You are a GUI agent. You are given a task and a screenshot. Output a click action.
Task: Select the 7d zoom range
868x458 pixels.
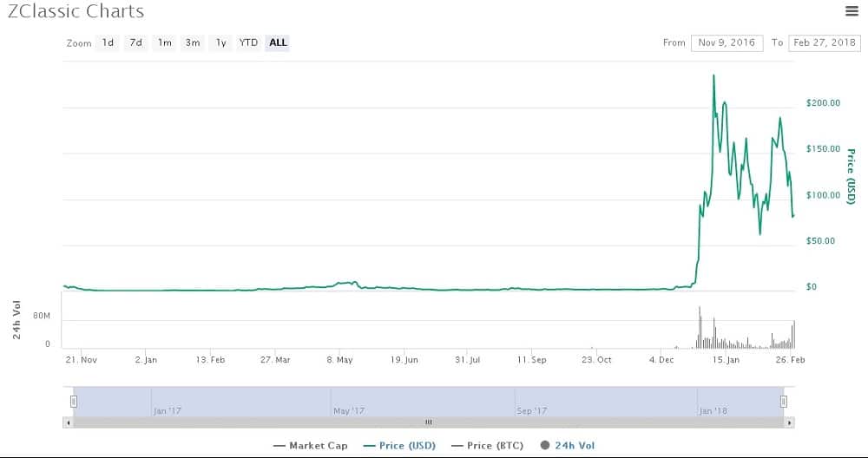(135, 43)
